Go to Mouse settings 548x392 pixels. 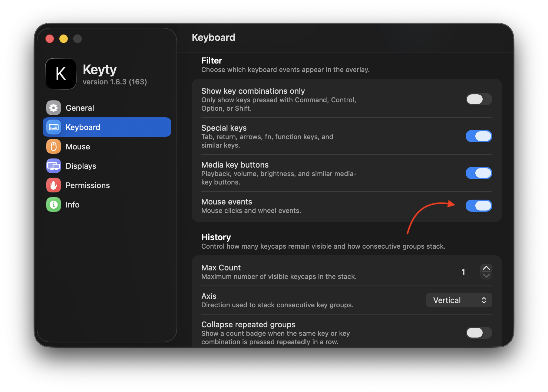coord(107,146)
